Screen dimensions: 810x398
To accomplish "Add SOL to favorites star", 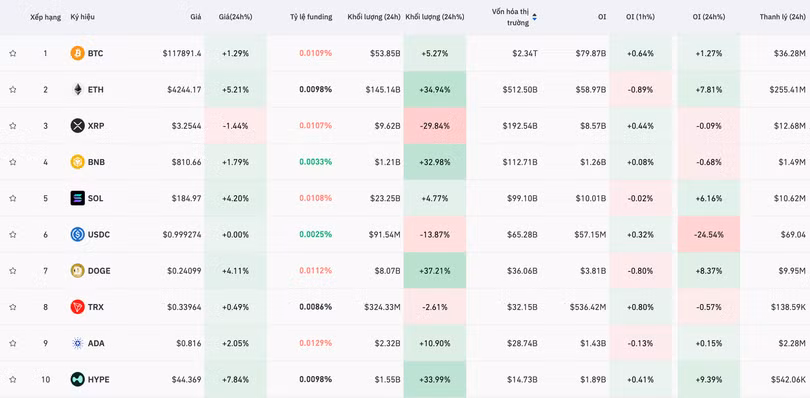I will point(13,198).
